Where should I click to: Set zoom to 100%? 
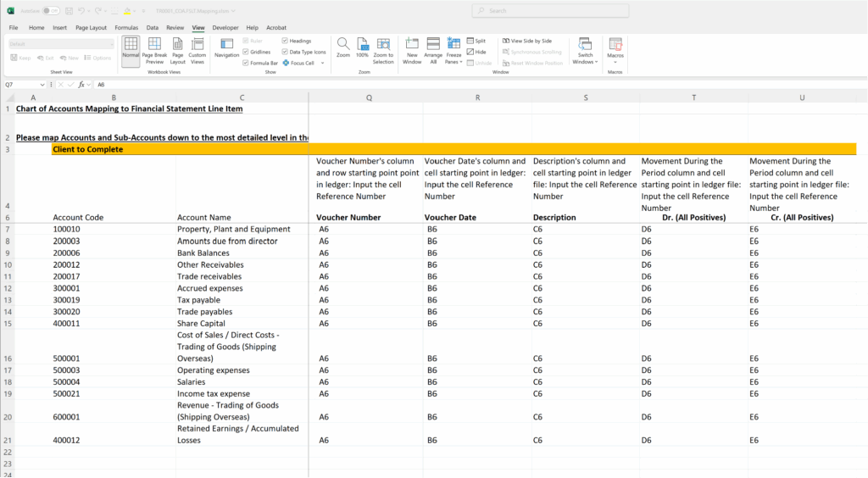(362, 48)
